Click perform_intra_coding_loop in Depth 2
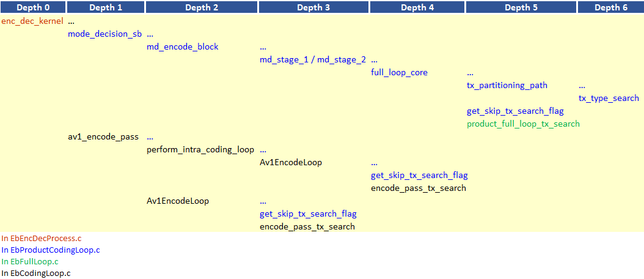The image size is (644, 279). (x=200, y=149)
